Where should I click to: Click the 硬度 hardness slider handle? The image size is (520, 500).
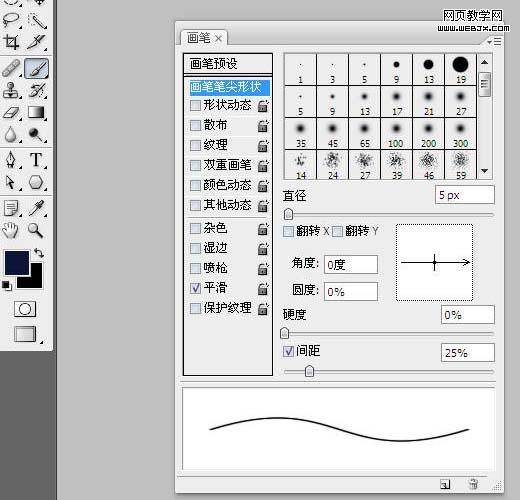[284, 333]
